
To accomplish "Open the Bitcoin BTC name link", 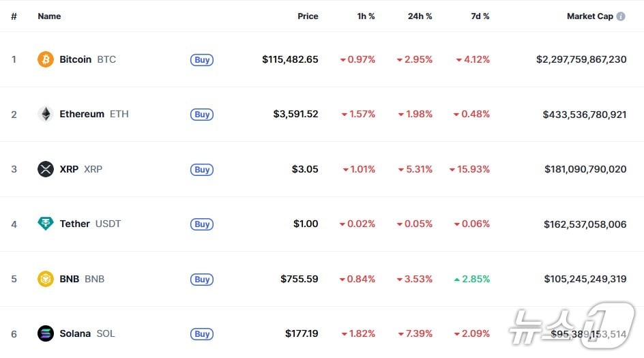I will [x=87, y=59].
